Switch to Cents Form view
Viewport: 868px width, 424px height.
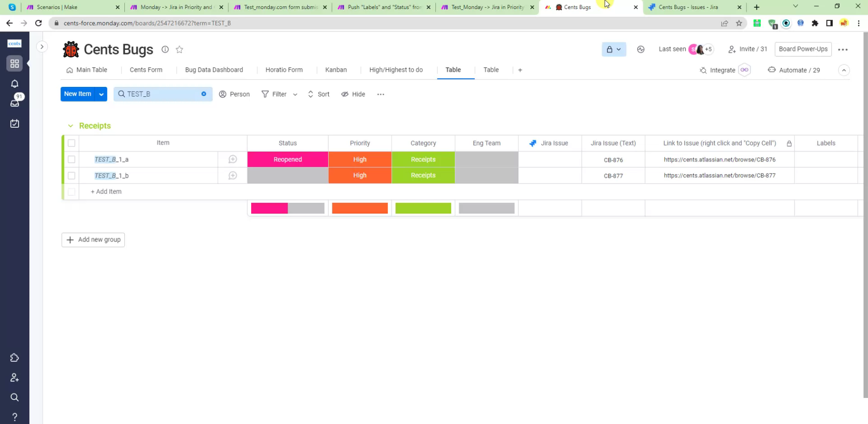(x=146, y=70)
